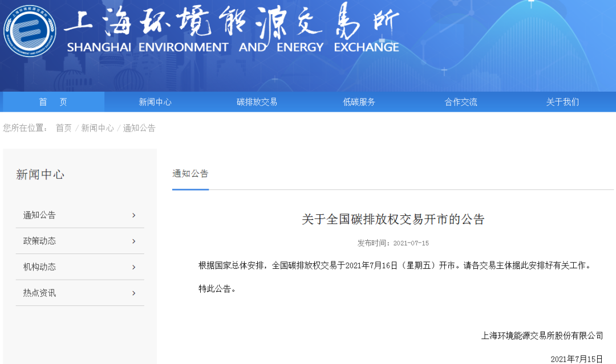The height and width of the screenshot is (364, 616).
Task: Open 热点资讯 in the left sidebar
Action: [x=39, y=293]
